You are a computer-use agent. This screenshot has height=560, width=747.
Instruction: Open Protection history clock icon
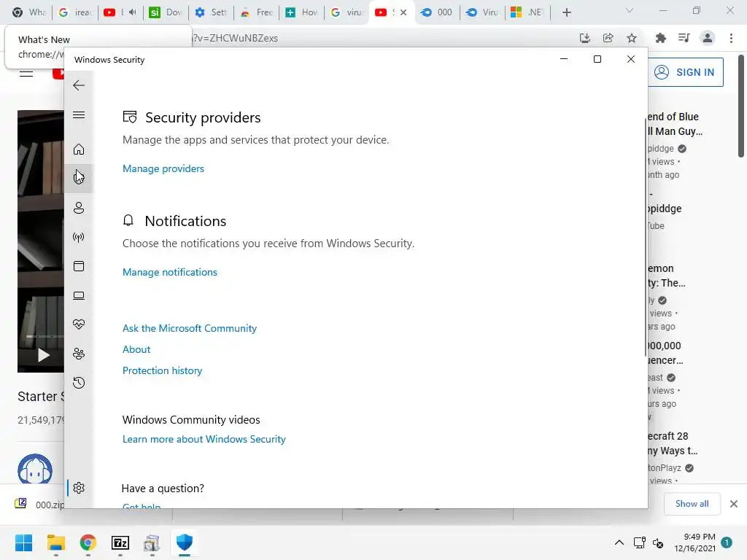pos(79,383)
